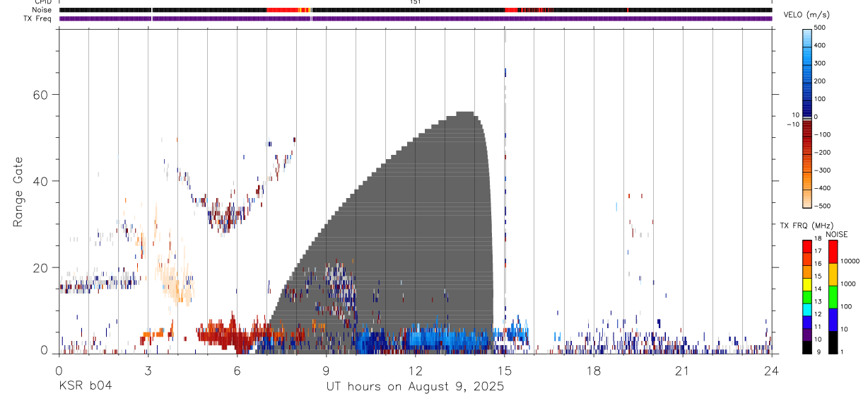Click the green swatch in the NOISE legend
The height and width of the screenshot is (401, 868).
pyautogui.click(x=833, y=297)
